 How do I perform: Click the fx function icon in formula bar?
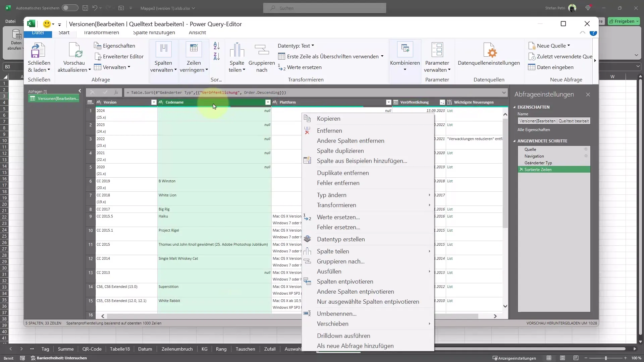(x=116, y=93)
